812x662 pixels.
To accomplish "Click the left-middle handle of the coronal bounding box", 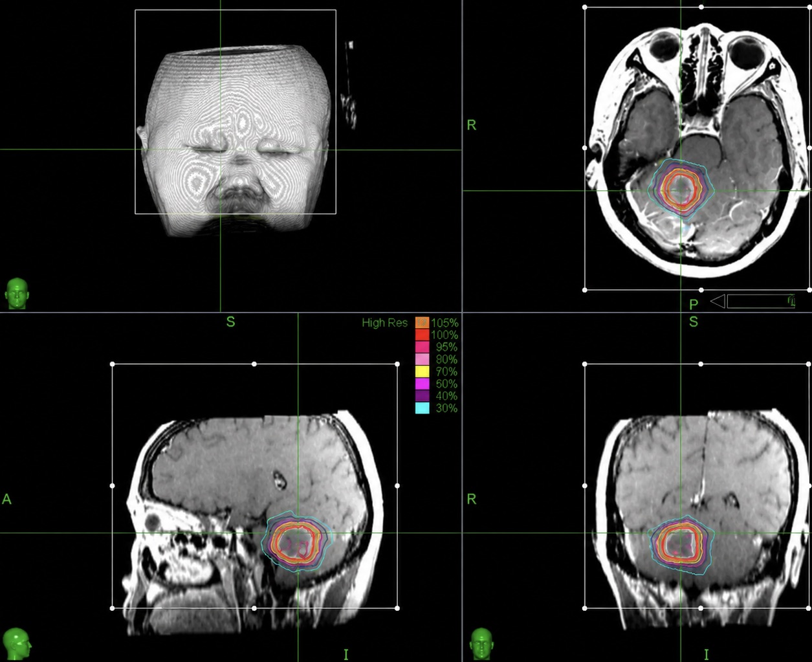I will [x=585, y=485].
